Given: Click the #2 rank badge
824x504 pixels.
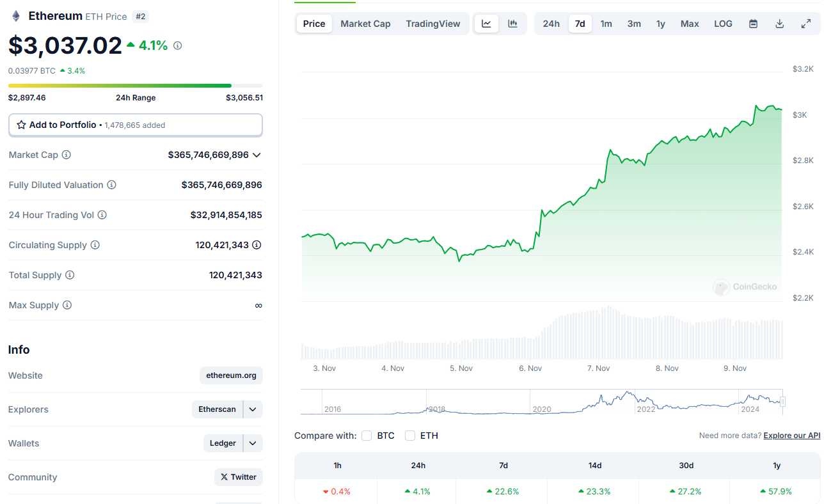Looking at the screenshot, I should [141, 17].
